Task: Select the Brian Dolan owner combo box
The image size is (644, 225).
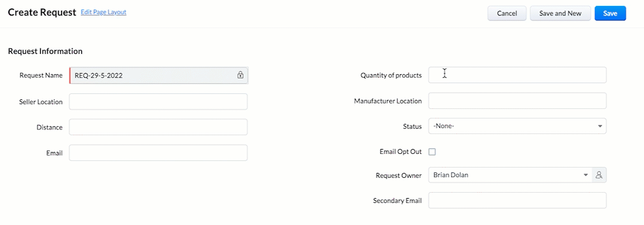Action: coord(510,175)
